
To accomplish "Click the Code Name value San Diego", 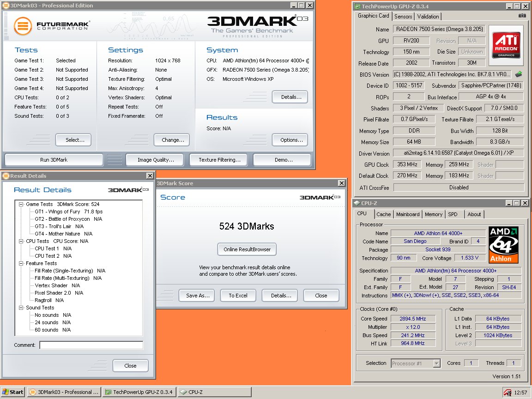I will [x=415, y=241].
